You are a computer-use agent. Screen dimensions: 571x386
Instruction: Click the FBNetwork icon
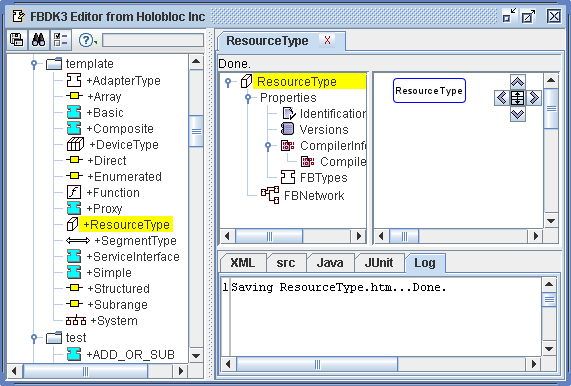[x=270, y=195]
